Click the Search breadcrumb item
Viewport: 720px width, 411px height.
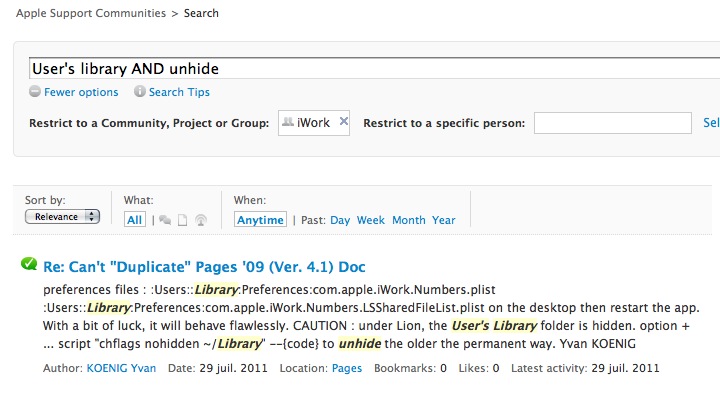coord(201,13)
